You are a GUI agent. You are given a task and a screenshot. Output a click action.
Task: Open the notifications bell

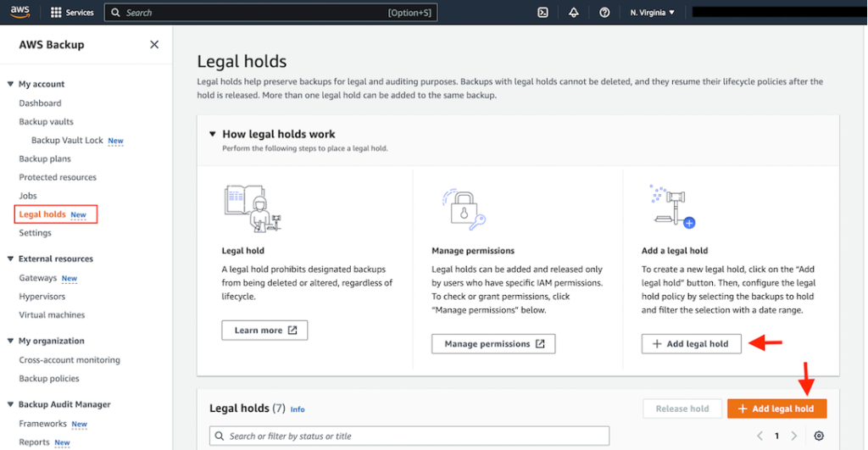point(574,12)
